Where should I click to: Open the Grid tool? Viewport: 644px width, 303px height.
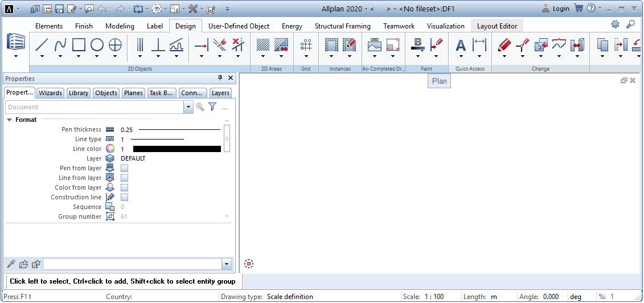point(306,45)
